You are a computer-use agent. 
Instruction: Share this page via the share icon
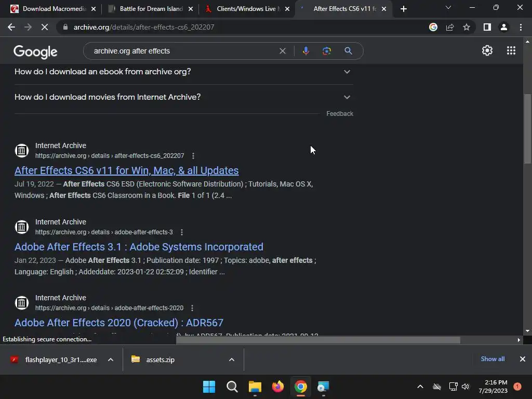coord(450,27)
